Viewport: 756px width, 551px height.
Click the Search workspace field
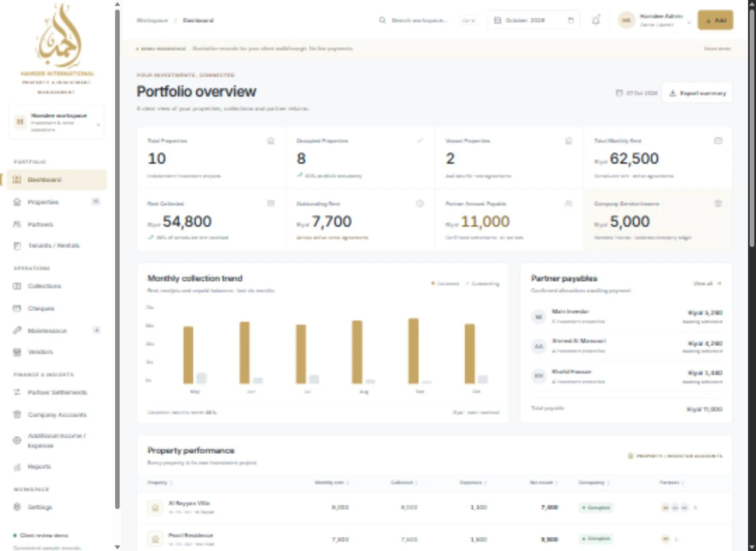(428, 20)
